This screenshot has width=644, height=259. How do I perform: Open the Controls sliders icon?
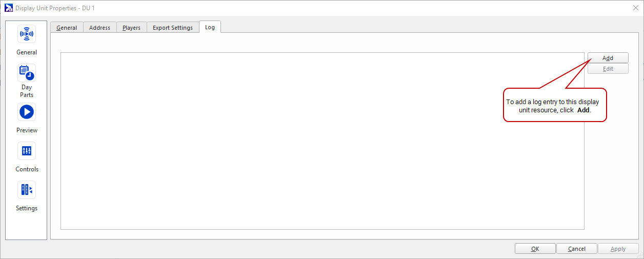(27, 151)
